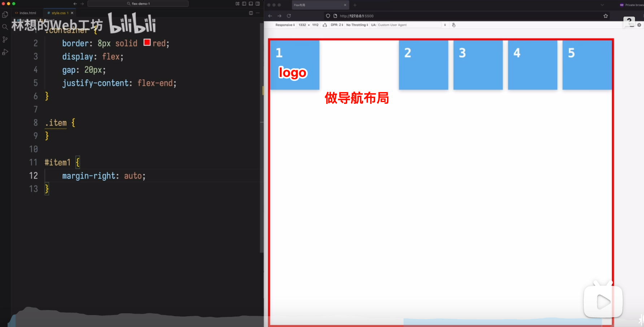Click the blue box numbered 3

[478, 65]
